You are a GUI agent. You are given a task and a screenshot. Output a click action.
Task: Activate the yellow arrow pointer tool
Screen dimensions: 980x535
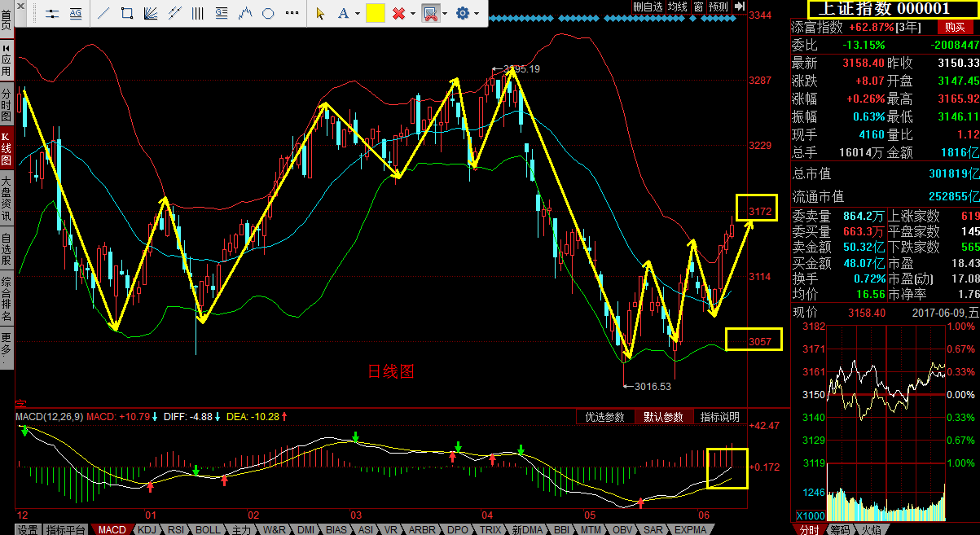tap(320, 13)
